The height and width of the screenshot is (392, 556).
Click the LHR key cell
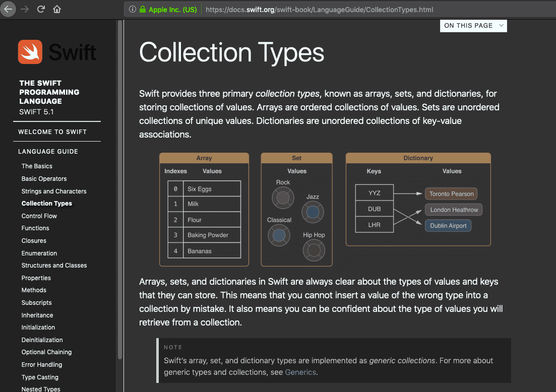(x=375, y=225)
